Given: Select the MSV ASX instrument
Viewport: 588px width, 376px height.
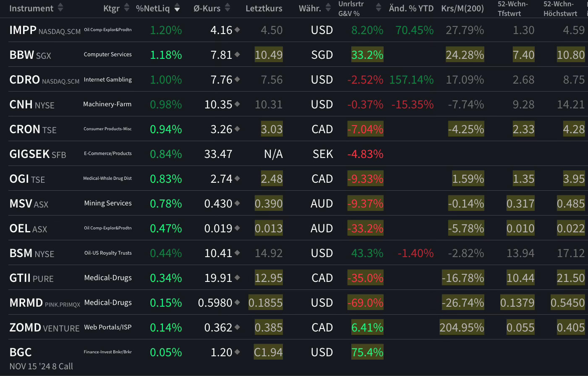Looking at the screenshot, I should point(29,203).
